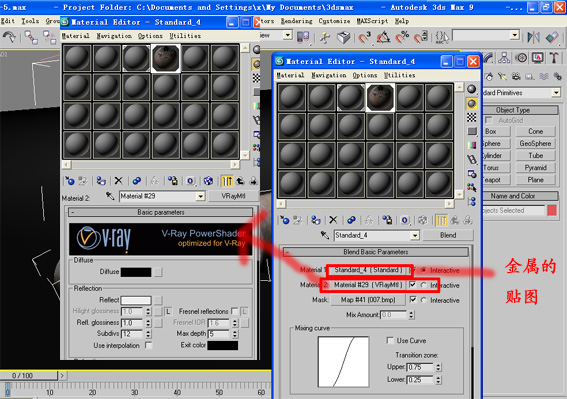The width and height of the screenshot is (567, 399).
Task: Collapse the Blend Basic Parameters rollout
Action: point(375,252)
